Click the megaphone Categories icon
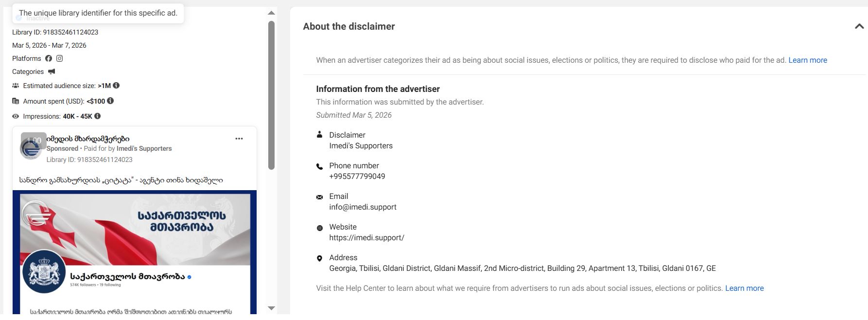Viewport: 868px width, 320px height. 52,71
